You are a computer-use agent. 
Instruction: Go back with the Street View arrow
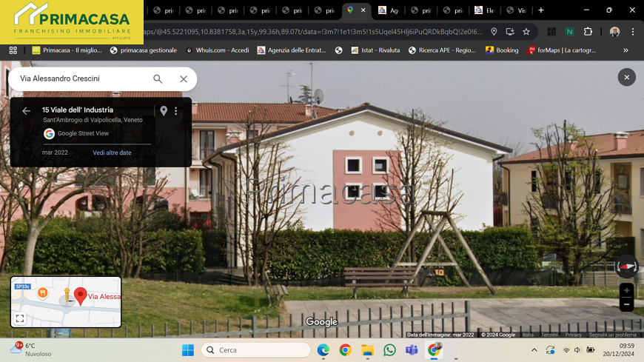(27, 111)
